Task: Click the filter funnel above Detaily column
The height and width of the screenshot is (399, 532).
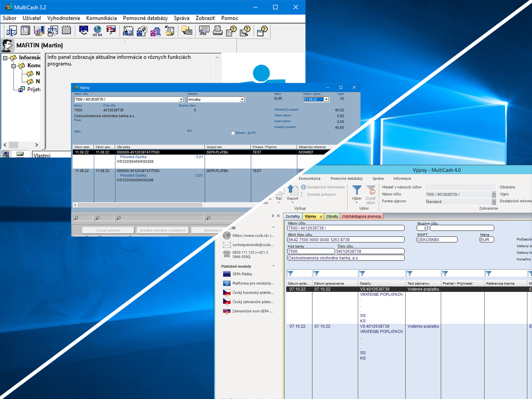Action: click(x=362, y=273)
